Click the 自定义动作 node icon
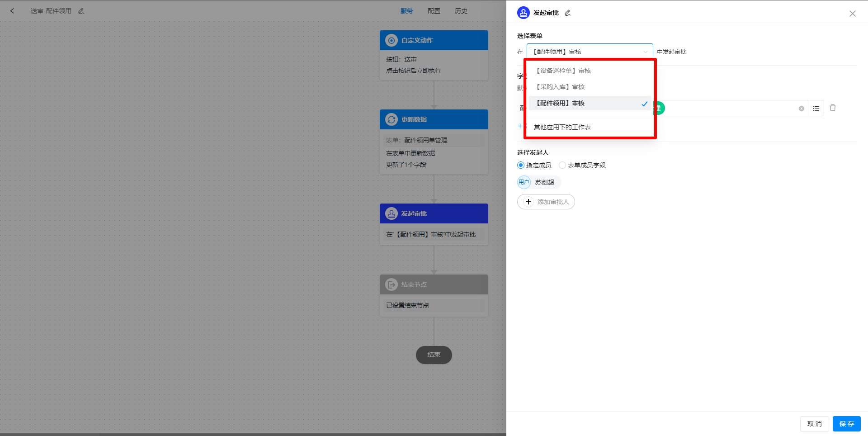This screenshot has width=868, height=436. point(391,41)
